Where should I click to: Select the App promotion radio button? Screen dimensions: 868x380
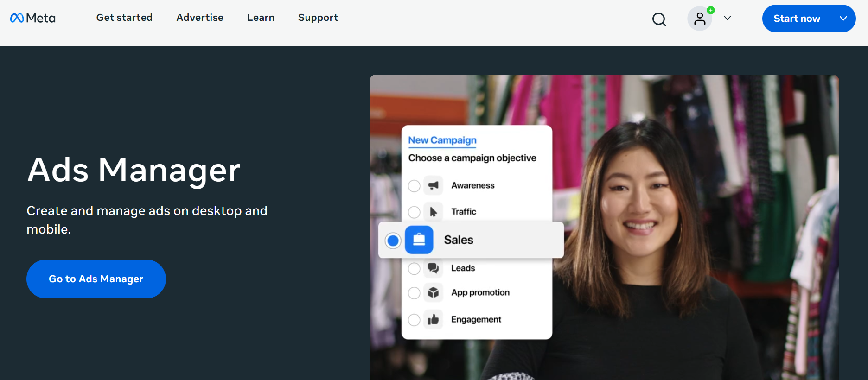tap(414, 293)
